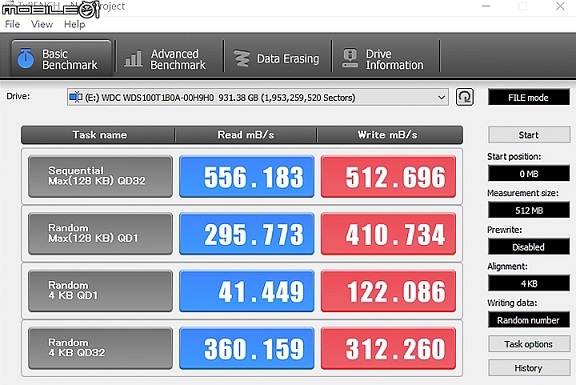
Task: Click the Write mB/s column header
Action: [390, 135]
